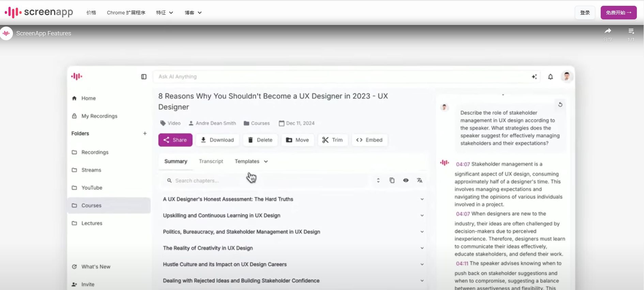This screenshot has width=644, height=290.
Task: Click the ScreenApp logo in sidebar
Action: click(x=77, y=76)
